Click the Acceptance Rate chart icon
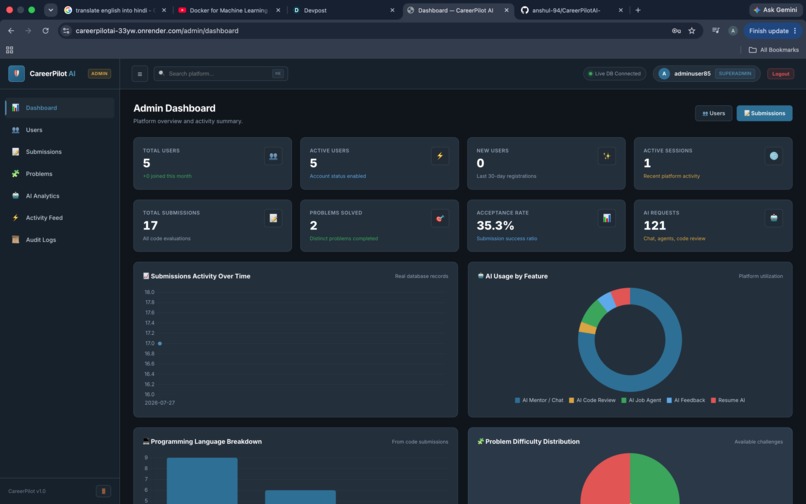 [x=607, y=218]
